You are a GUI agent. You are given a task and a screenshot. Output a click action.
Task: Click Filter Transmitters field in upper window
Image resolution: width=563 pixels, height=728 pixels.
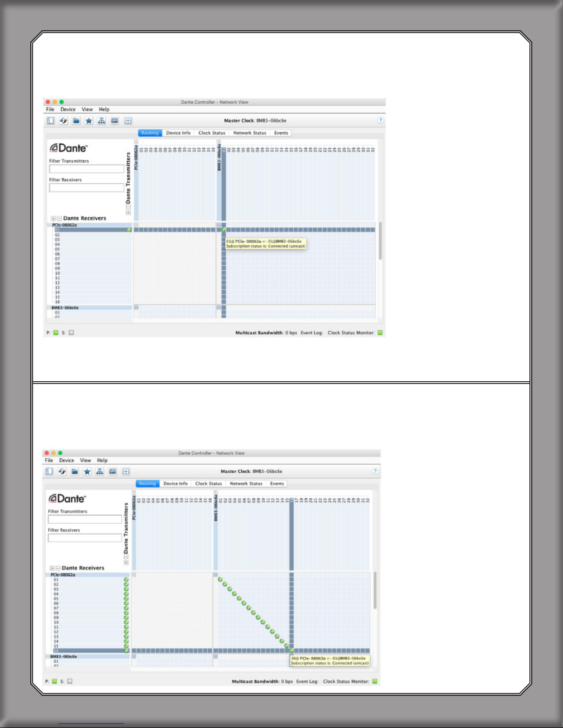(86, 169)
